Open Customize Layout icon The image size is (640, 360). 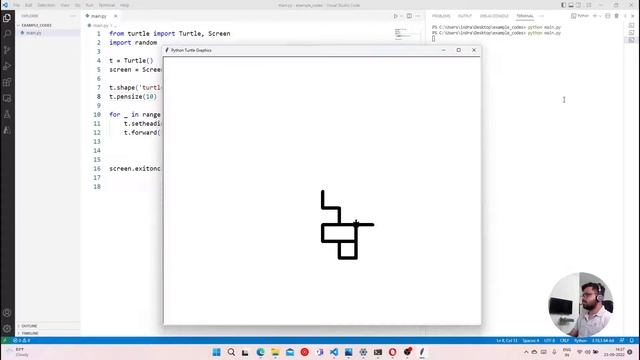[589, 5]
